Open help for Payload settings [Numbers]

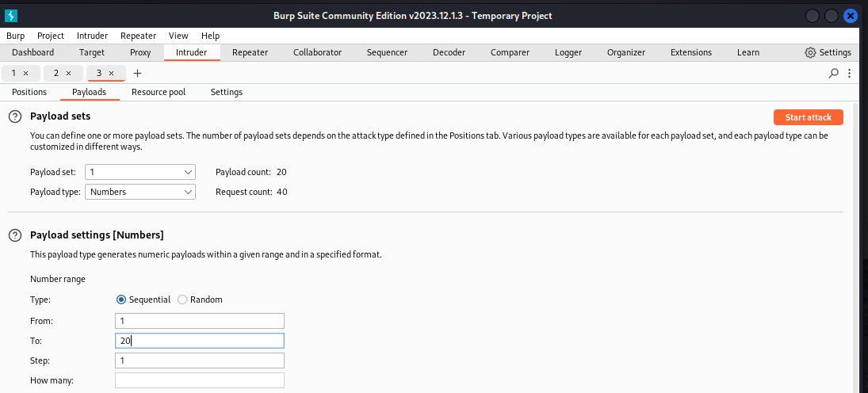click(x=15, y=235)
